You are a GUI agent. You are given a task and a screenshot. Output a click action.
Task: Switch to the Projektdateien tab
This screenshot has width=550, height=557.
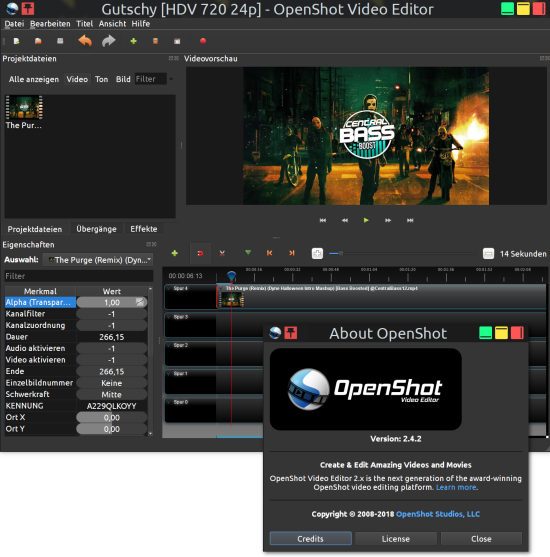(35, 229)
